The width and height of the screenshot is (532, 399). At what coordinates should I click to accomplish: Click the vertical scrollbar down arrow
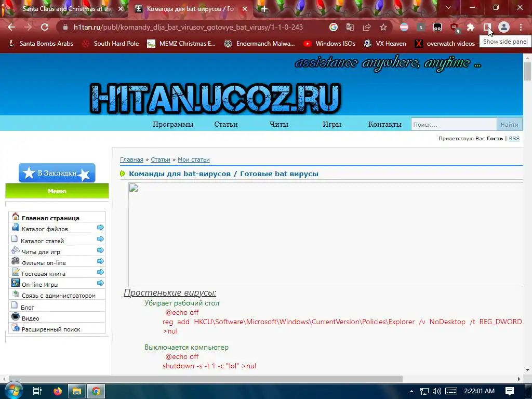coord(528,370)
